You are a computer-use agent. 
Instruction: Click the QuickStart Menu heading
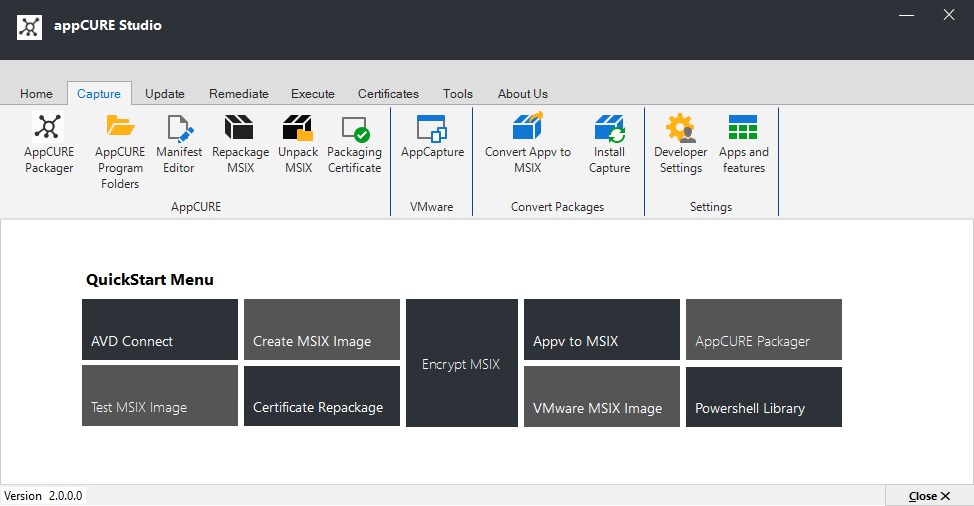pyautogui.click(x=150, y=280)
